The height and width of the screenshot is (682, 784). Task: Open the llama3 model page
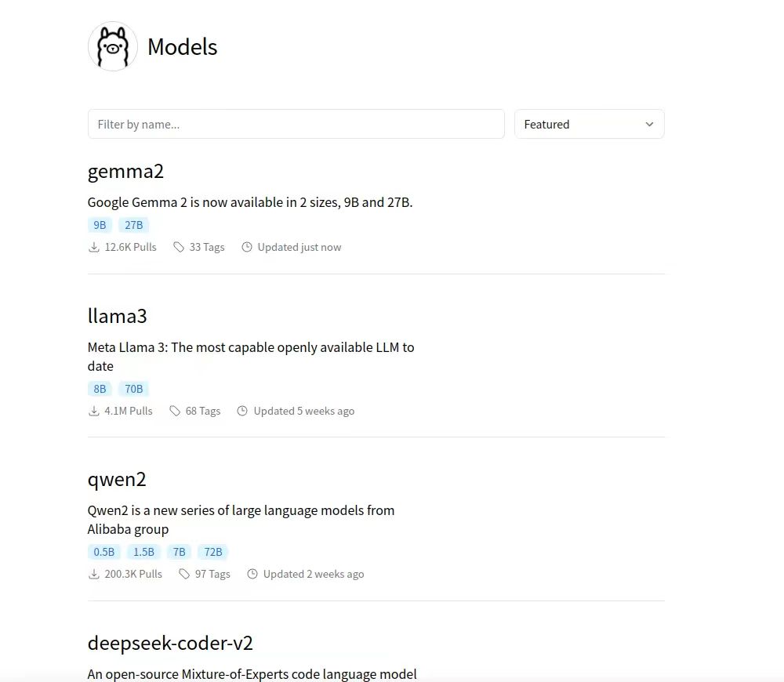tap(117, 316)
